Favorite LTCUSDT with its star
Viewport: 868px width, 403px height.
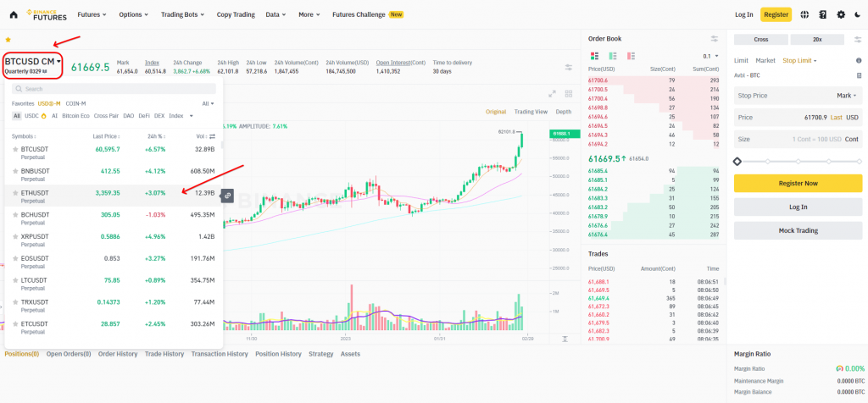15,280
